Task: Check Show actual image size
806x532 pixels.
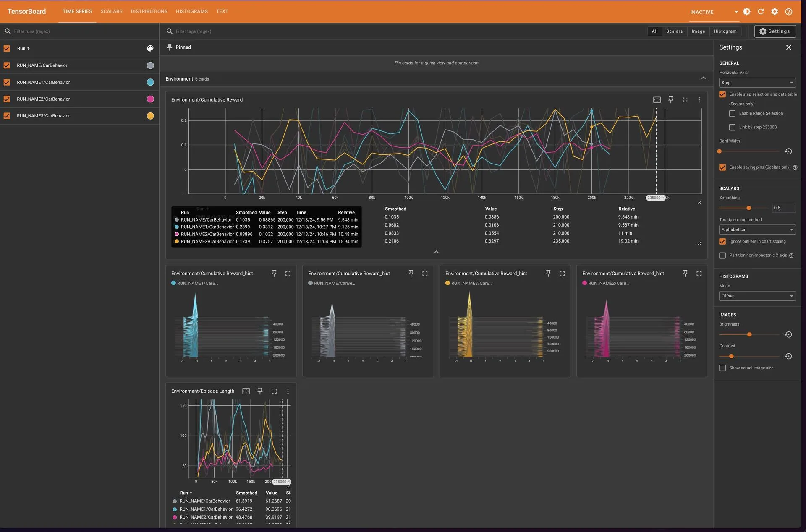Action: (722, 368)
